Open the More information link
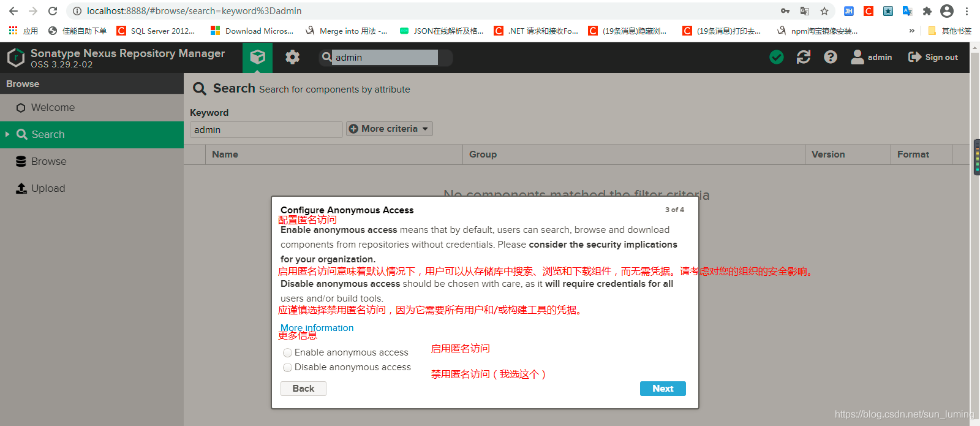Viewport: 980px width, 426px height. point(317,328)
